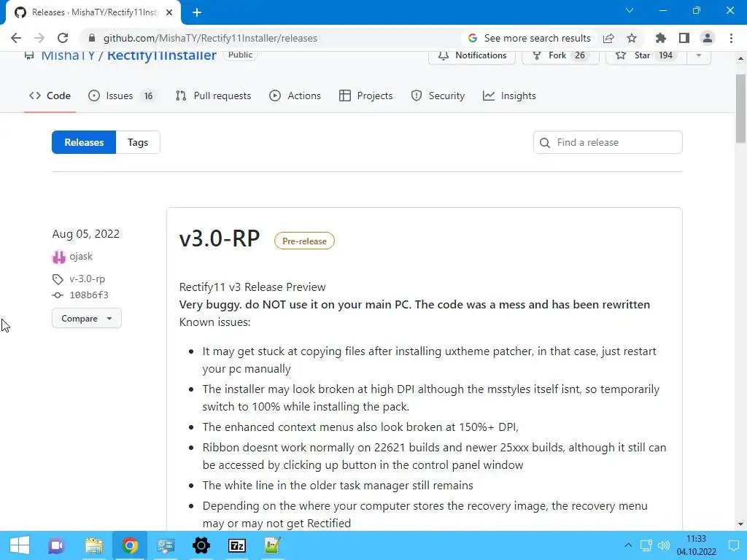747x560 pixels.
Task: Open the Security tab
Action: (438, 96)
